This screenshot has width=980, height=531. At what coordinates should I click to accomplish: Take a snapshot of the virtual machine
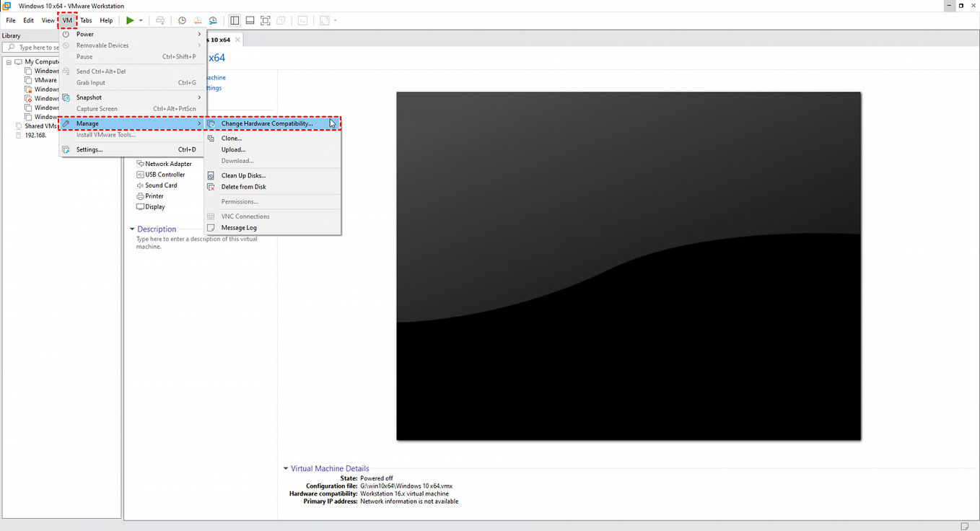182,20
